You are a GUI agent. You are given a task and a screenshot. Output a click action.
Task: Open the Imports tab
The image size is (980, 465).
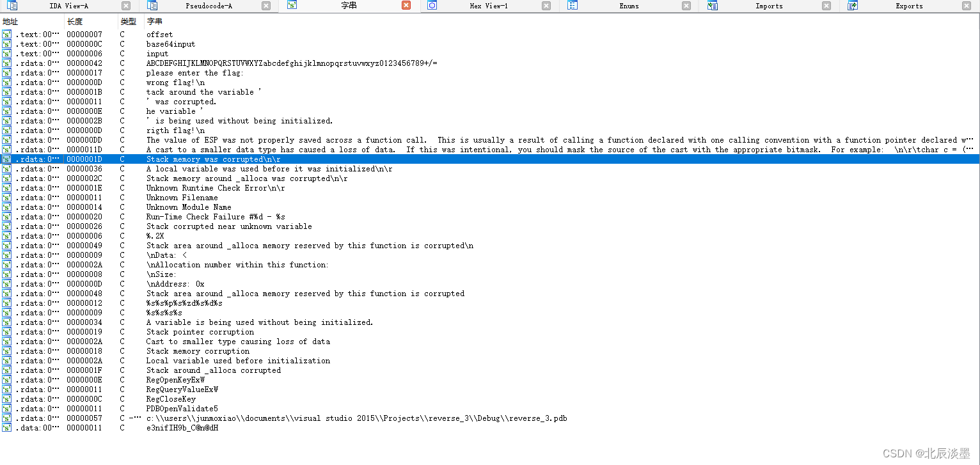(769, 6)
